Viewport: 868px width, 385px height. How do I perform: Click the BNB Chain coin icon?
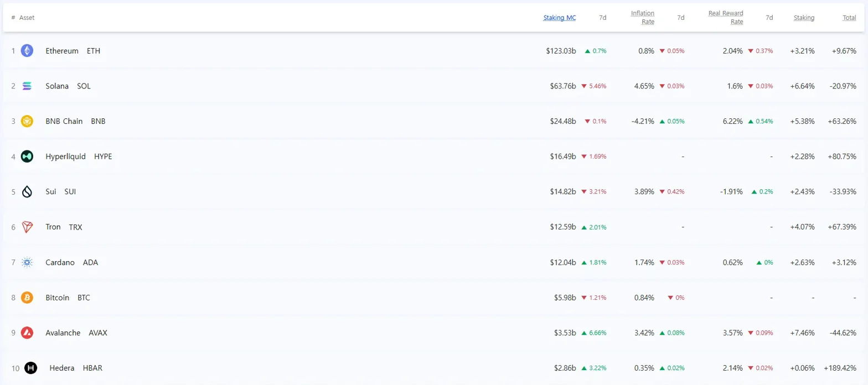coord(27,121)
